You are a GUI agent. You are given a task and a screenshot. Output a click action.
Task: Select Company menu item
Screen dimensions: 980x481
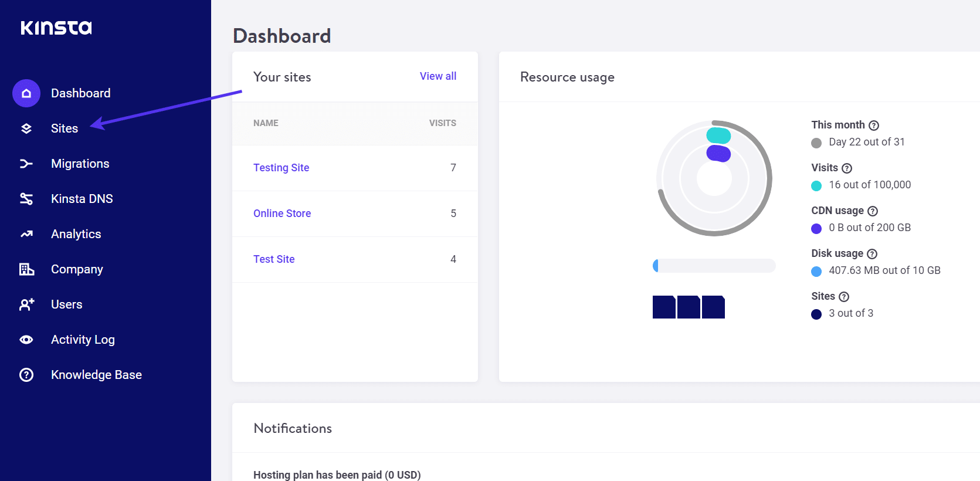click(x=77, y=269)
